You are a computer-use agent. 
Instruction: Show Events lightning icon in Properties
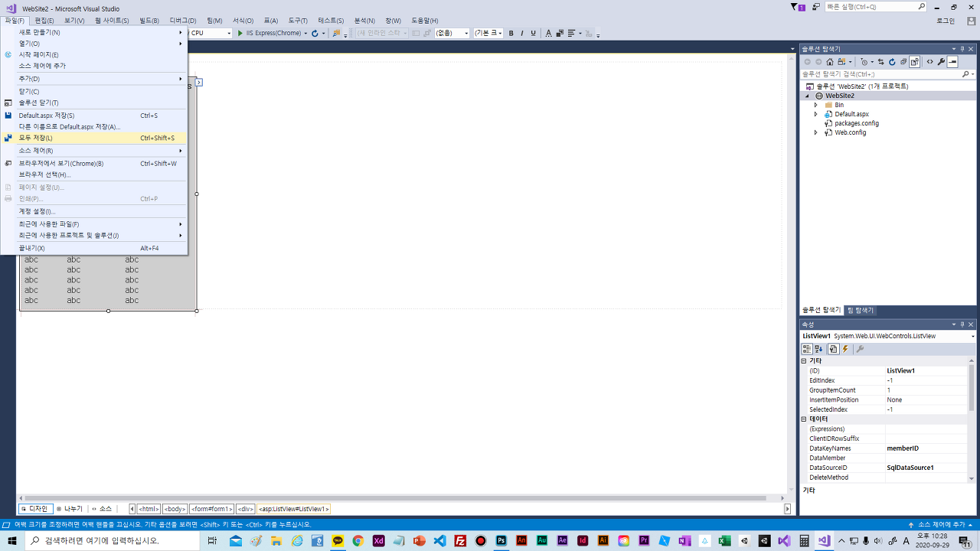[x=845, y=349]
